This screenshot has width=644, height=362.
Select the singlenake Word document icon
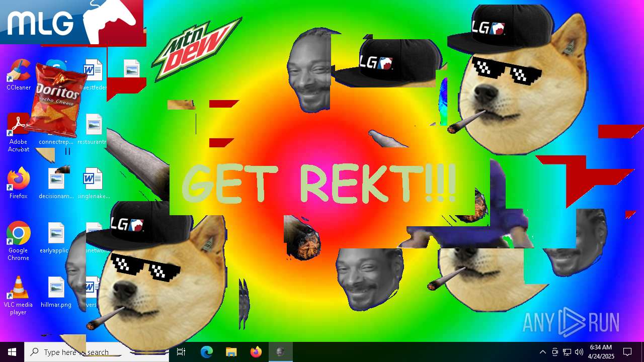point(94,183)
